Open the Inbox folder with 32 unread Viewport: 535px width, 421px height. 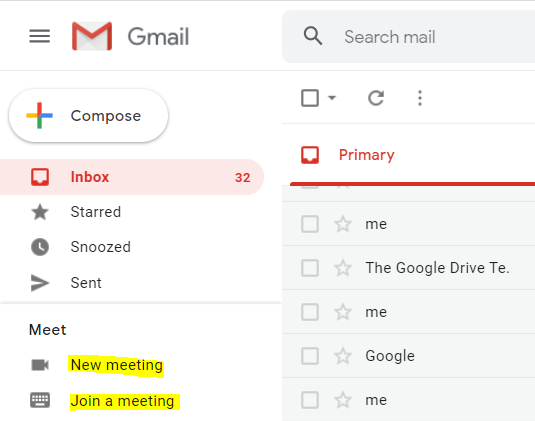pyautogui.click(x=132, y=177)
